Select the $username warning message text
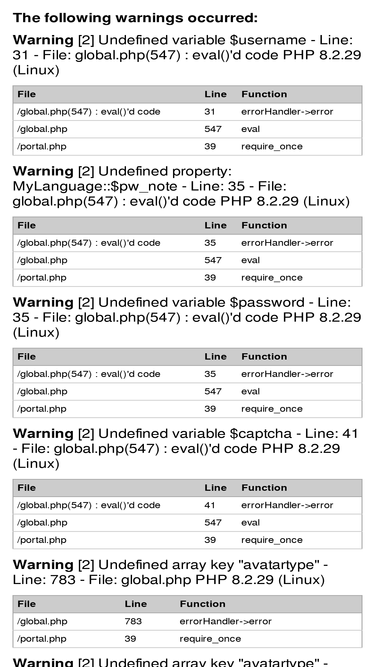This screenshot has height=667, width=375. (x=187, y=55)
